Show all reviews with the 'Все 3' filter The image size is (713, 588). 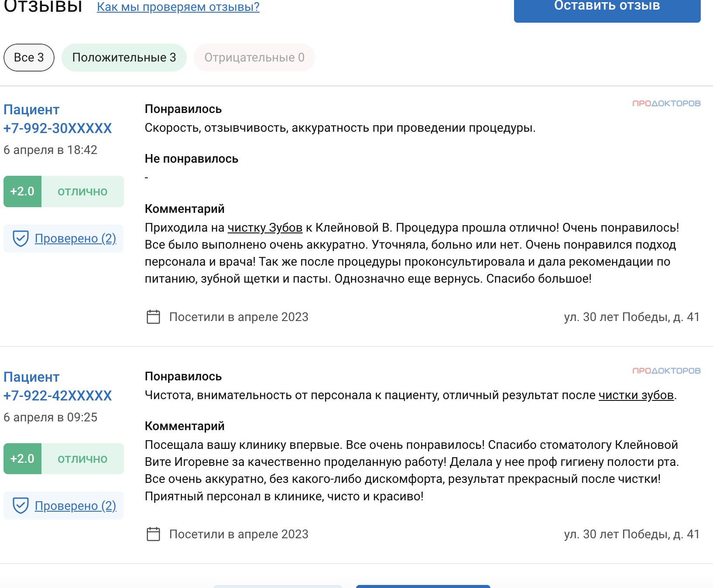coord(29,58)
